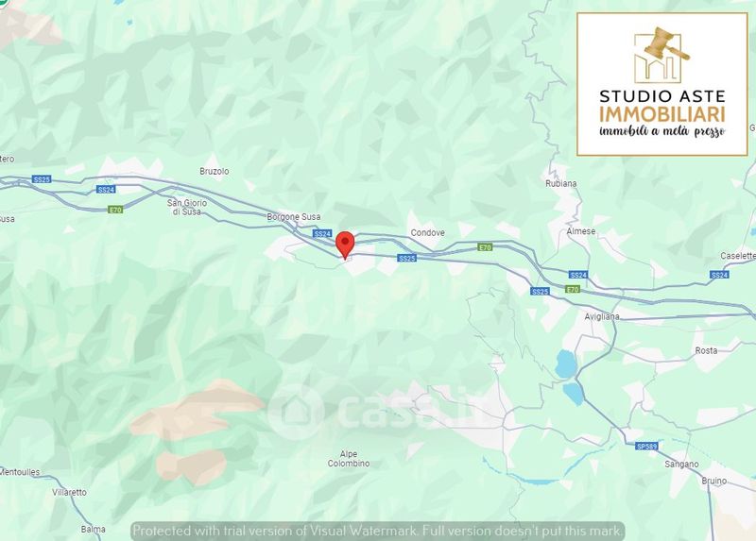Click the larger Avigliana lake

tap(565, 363)
